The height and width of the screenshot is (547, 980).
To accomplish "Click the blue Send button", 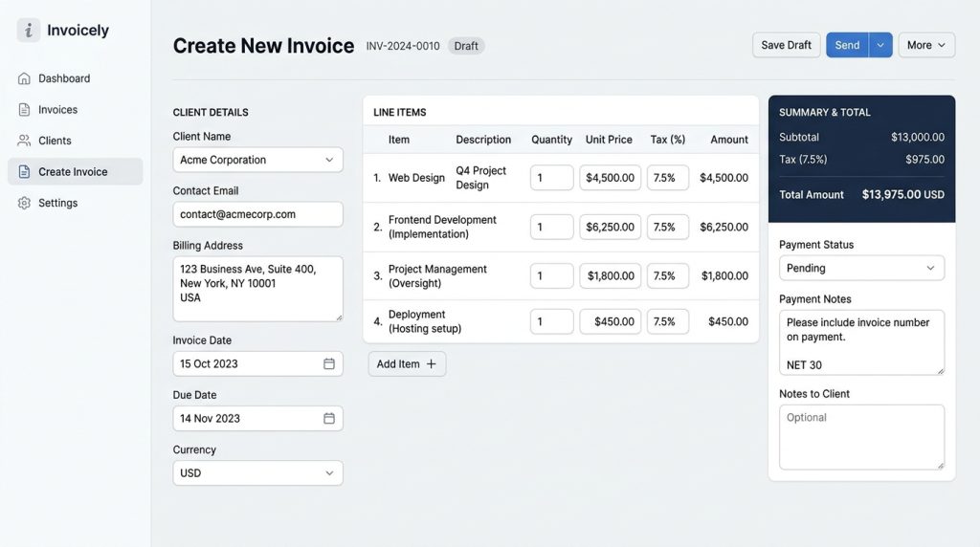I will tap(848, 45).
